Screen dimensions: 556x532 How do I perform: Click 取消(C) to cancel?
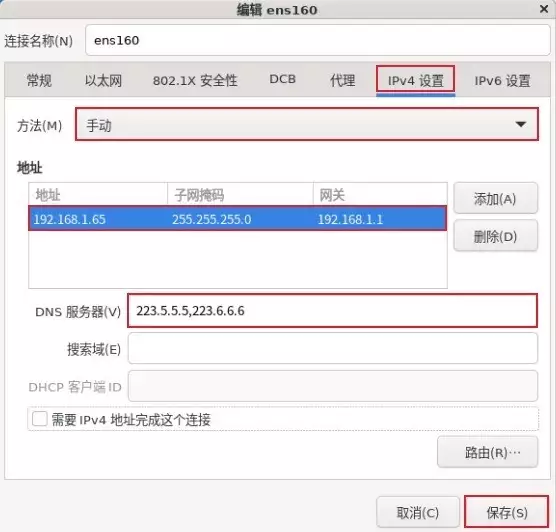point(418,512)
